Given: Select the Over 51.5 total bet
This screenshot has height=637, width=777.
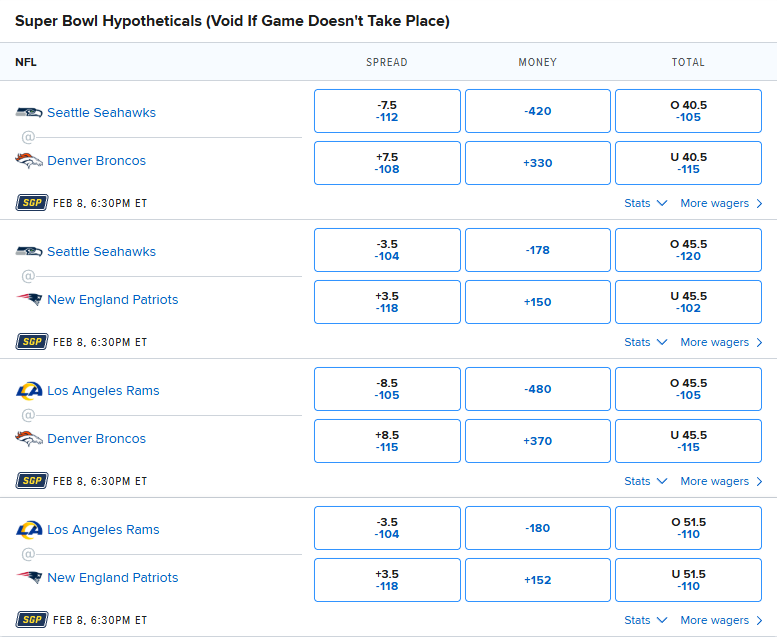Looking at the screenshot, I should [x=688, y=528].
